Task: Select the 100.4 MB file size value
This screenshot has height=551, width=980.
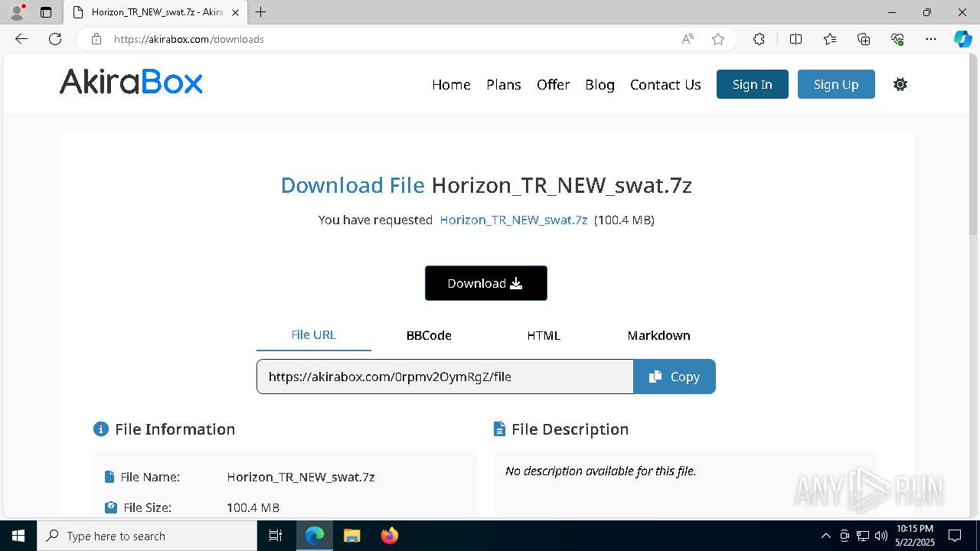Action: point(253,507)
